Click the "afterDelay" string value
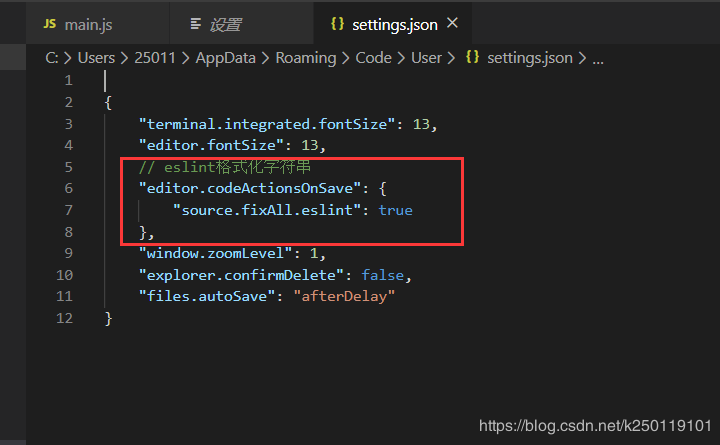The width and height of the screenshot is (720, 445). coord(343,296)
